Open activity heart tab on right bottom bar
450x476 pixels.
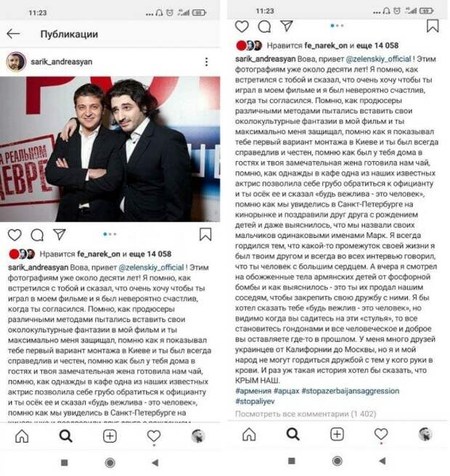tap(381, 435)
